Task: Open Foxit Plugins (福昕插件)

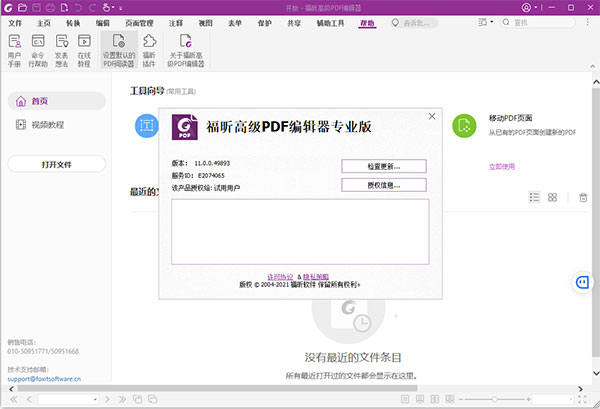Action: 149,51
